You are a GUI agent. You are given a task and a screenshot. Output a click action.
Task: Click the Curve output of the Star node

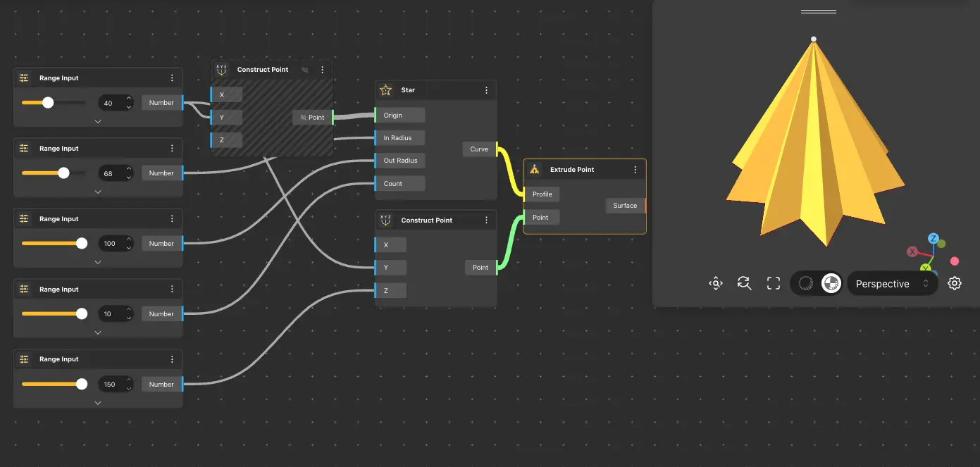[479, 149]
